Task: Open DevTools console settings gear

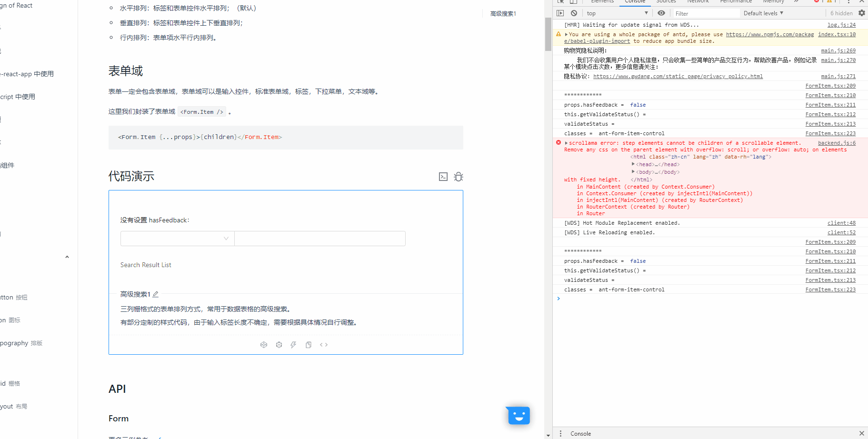Action: [862, 13]
